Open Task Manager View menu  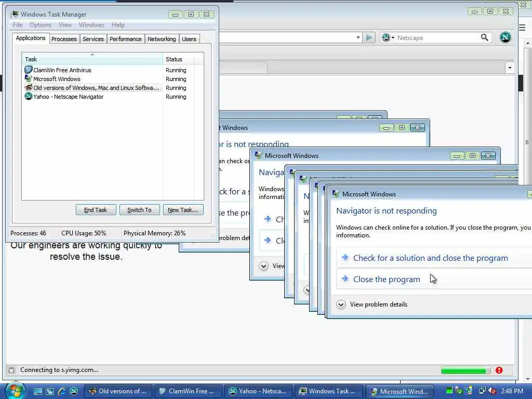tap(65, 25)
